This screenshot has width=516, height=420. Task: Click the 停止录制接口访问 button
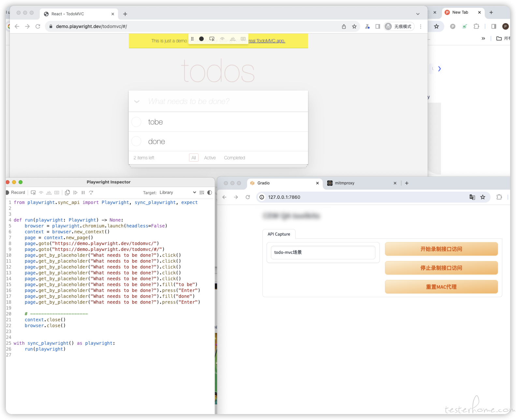441,268
